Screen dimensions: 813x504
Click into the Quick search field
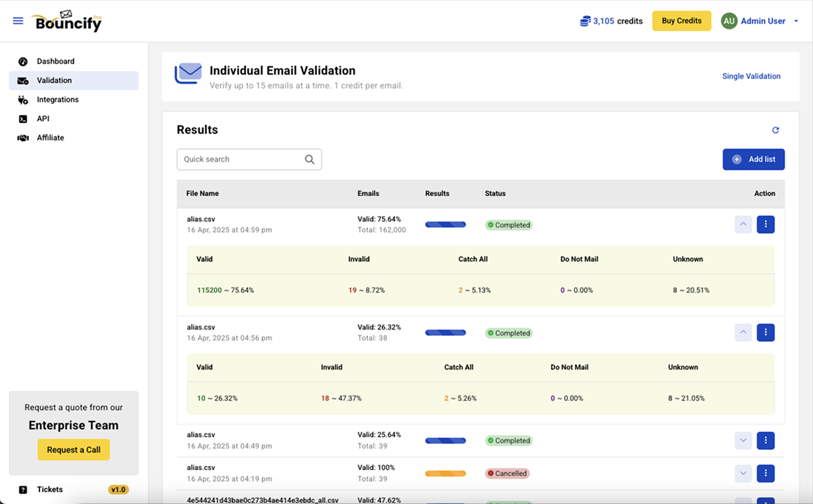tap(241, 159)
